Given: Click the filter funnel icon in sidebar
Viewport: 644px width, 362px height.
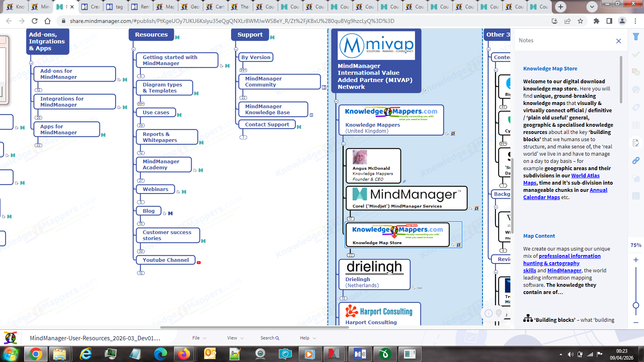Looking at the screenshot, I should click(x=636, y=37).
